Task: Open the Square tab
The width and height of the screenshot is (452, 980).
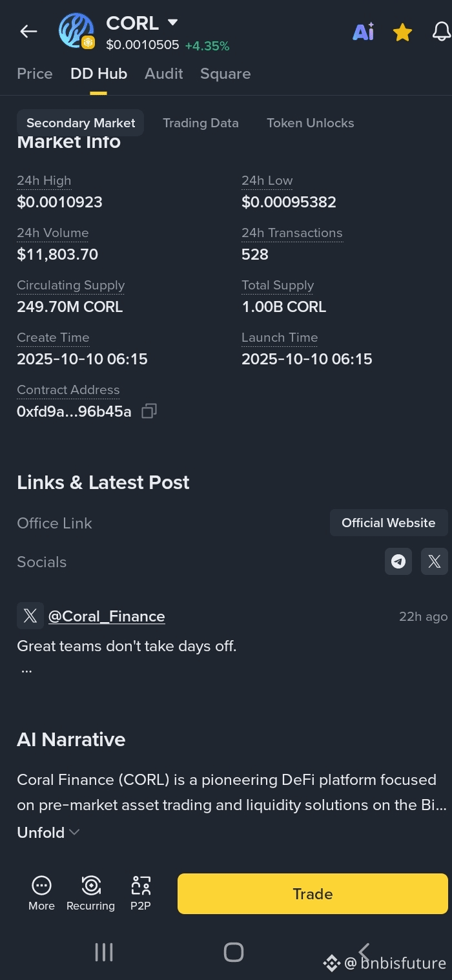Action: click(x=225, y=74)
